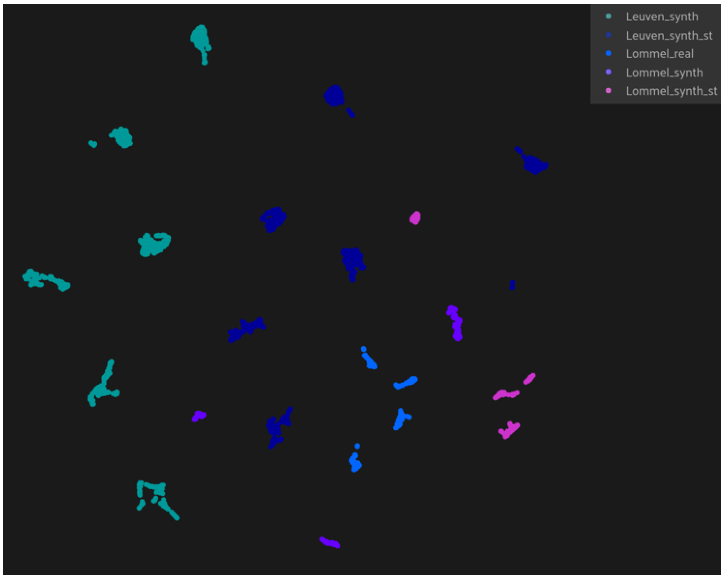
Task: Click the small oval pink cluster
Action: [x=415, y=218]
